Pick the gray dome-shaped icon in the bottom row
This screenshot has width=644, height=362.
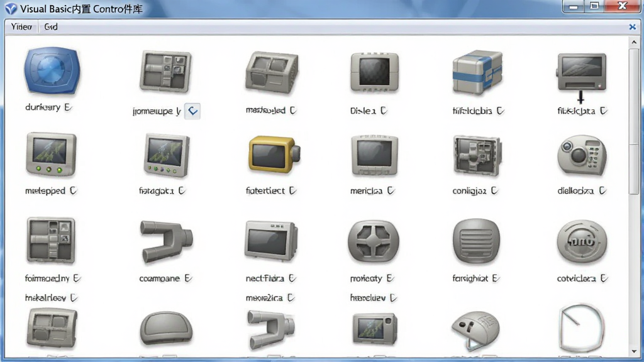click(166, 328)
